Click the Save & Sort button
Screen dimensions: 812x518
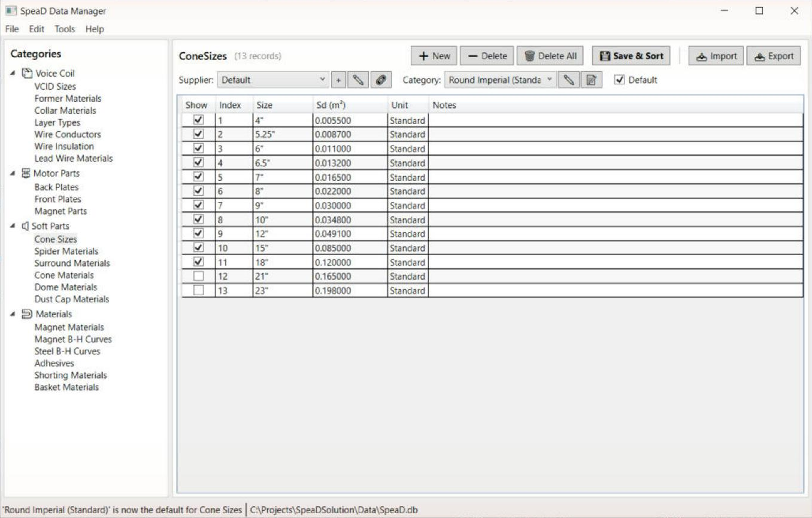(x=631, y=56)
